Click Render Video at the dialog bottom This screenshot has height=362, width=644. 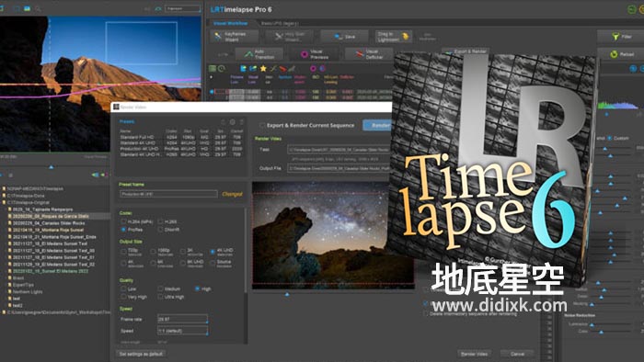(474, 354)
